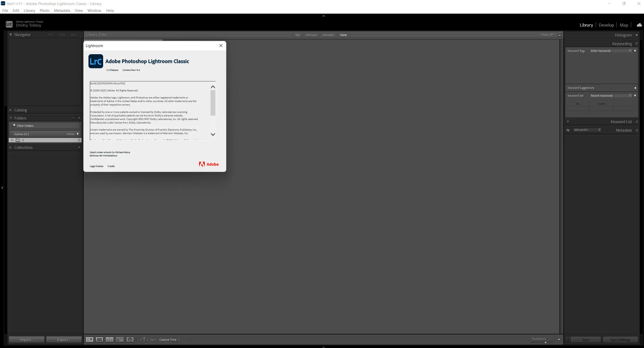Open Compare view from the toolbar
This screenshot has height=348, width=644.
109,339
